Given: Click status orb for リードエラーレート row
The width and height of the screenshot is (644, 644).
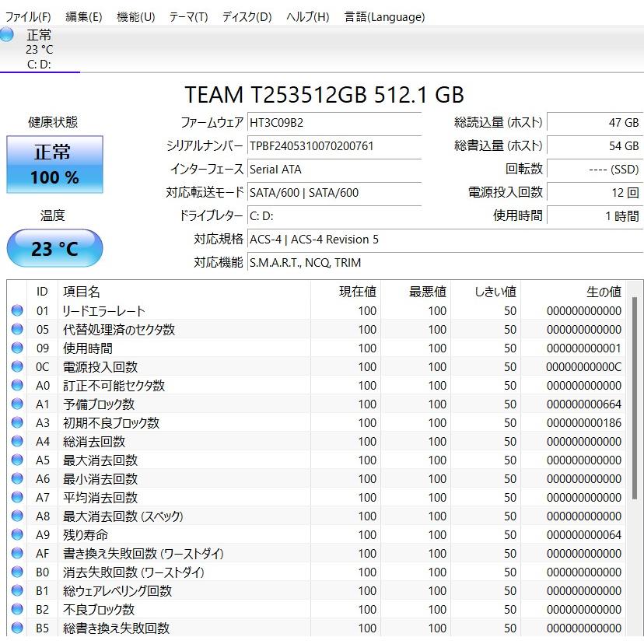Looking at the screenshot, I should [x=17, y=311].
